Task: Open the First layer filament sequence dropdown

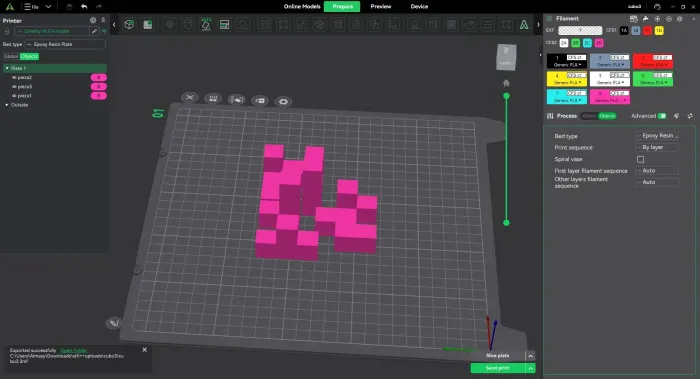Action: (657, 171)
